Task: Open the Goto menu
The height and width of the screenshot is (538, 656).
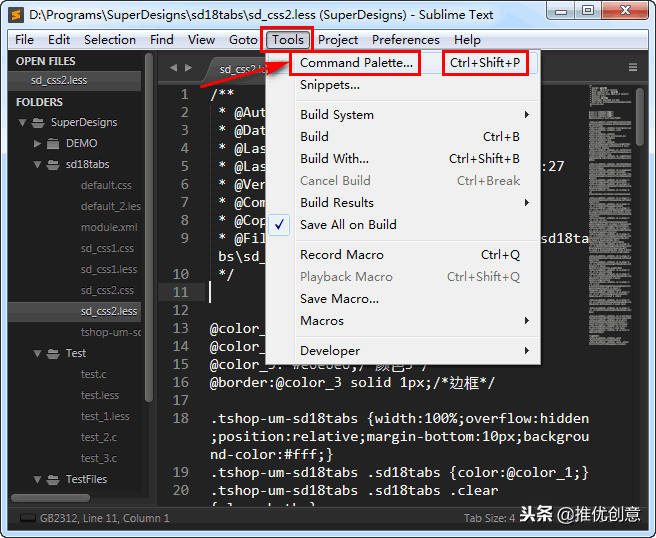Action: 243,40
